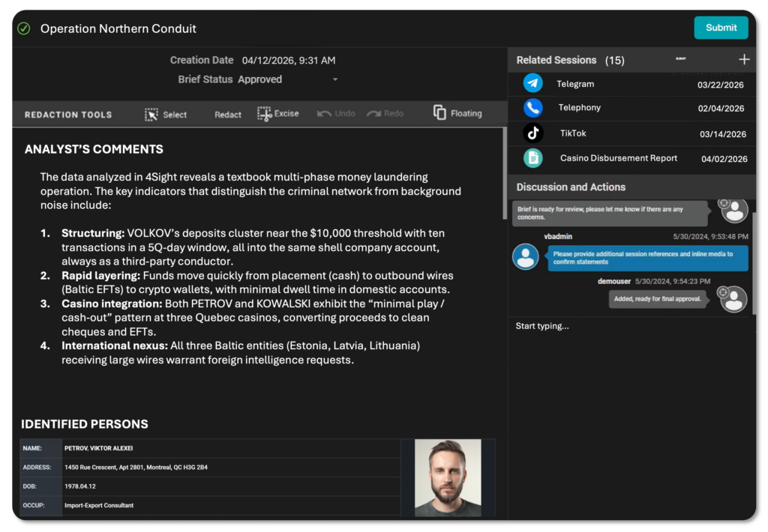Image resolution: width=768 pixels, height=532 pixels.
Task: Click the document vertical scrollbar
Action: click(505, 174)
